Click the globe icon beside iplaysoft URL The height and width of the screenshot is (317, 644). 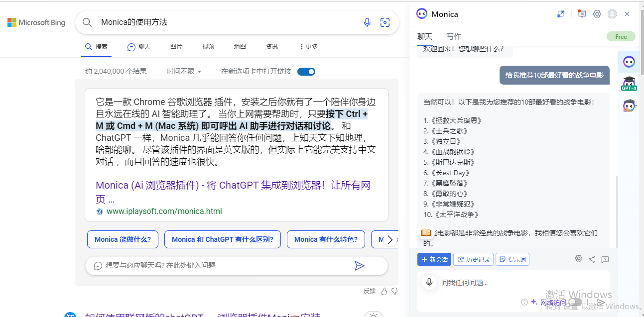coord(100,211)
